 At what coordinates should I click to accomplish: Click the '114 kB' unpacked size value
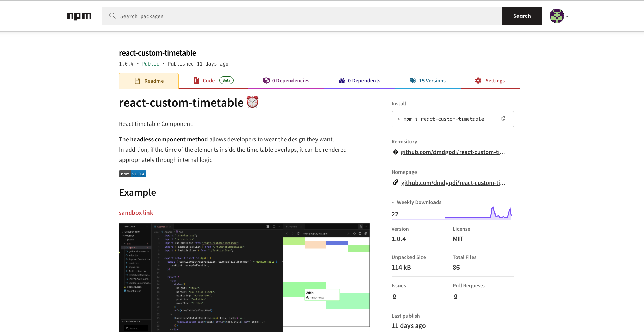click(x=401, y=268)
